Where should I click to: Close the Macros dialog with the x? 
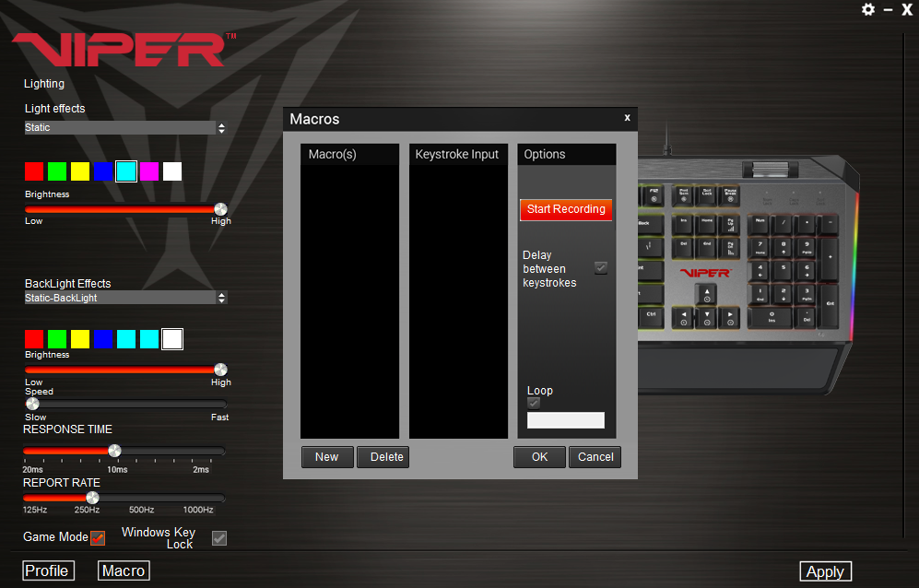[627, 118]
